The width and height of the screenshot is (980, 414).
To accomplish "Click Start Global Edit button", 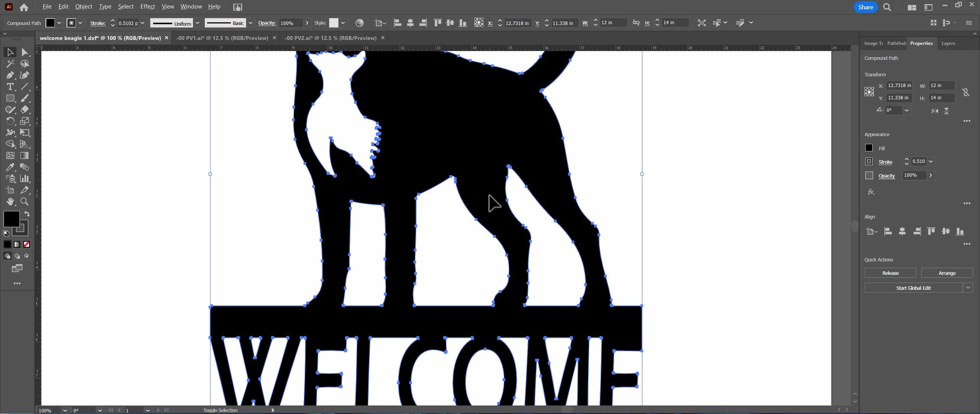I will coord(913,288).
